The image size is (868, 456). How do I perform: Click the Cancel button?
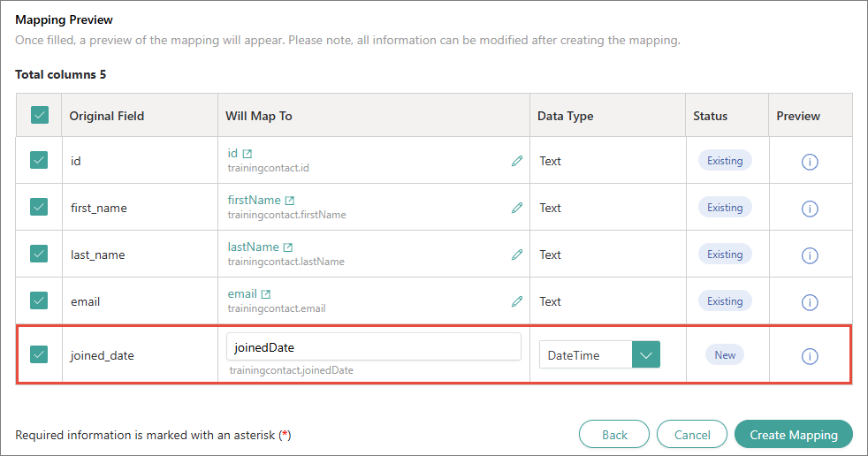(x=692, y=435)
